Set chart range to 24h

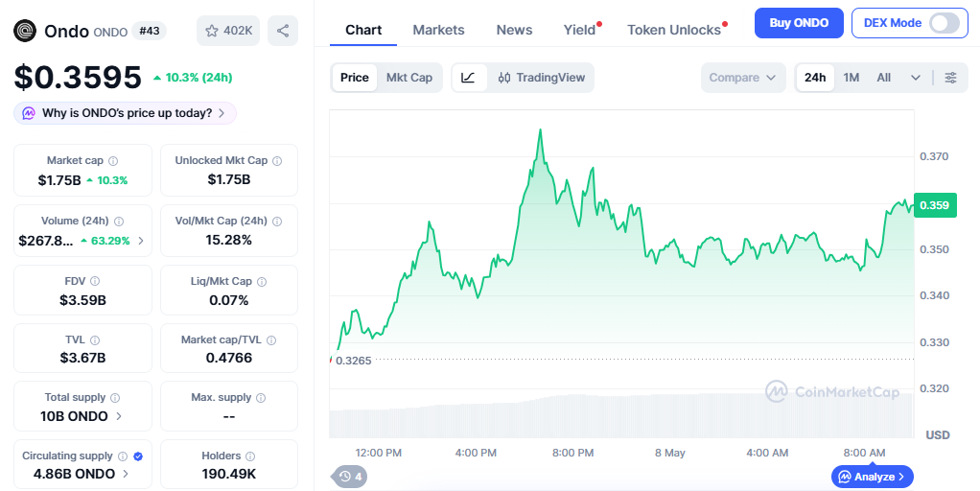point(815,78)
